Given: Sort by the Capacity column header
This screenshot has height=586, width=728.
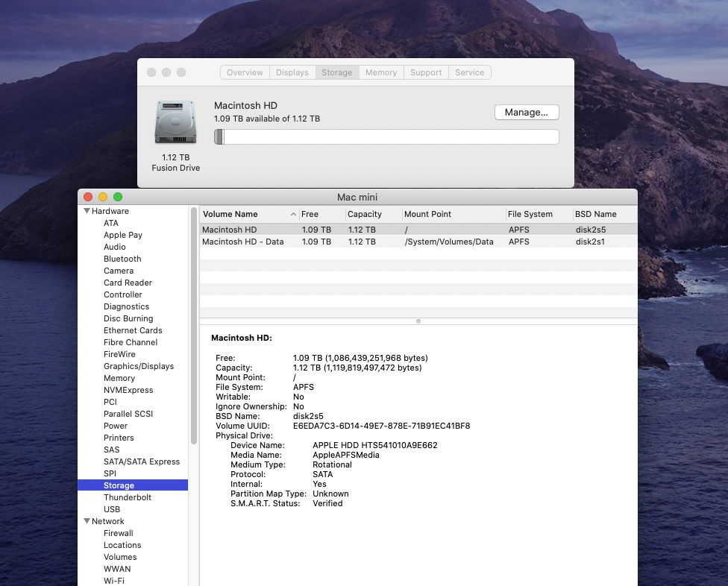Looking at the screenshot, I should 374,214.
